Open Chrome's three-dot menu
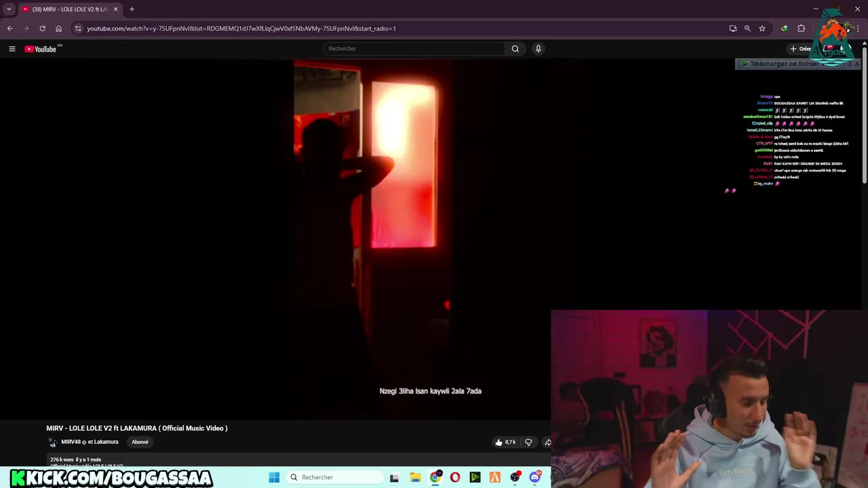868x488 pixels. [x=858, y=28]
